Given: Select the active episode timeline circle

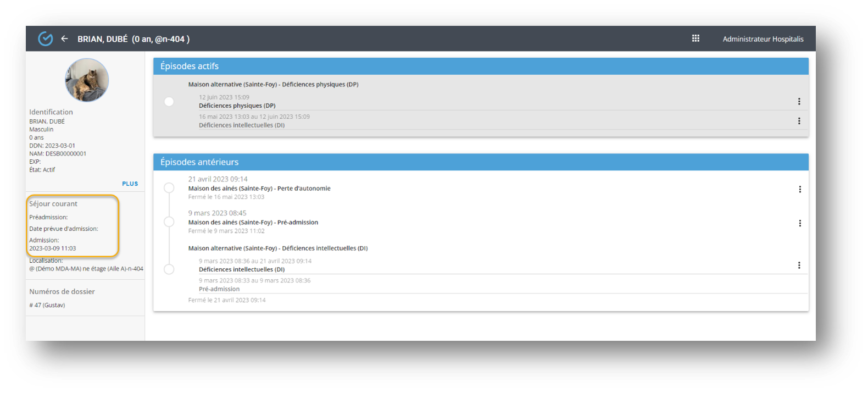Looking at the screenshot, I should coord(169,102).
